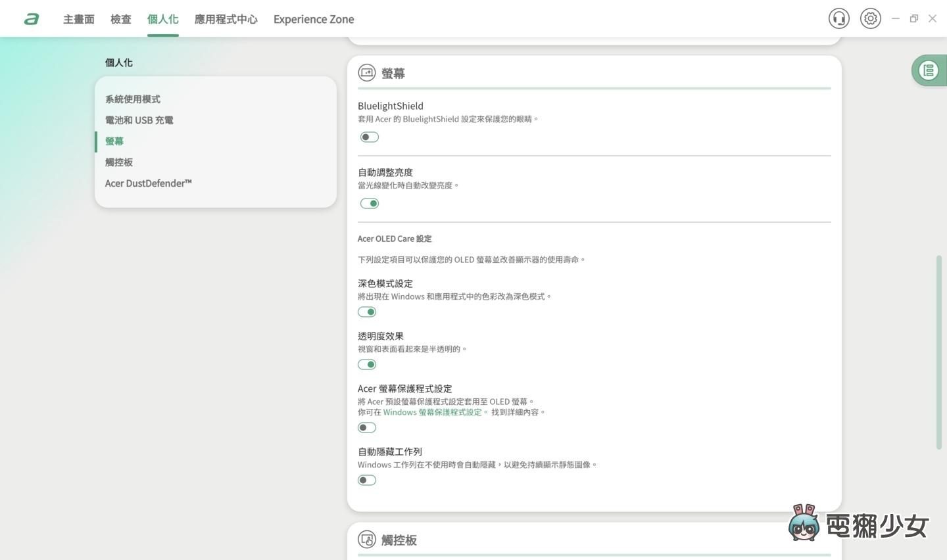Viewport: 947px width, 560px height.
Task: Open the Experience Zone tab
Action: (314, 19)
